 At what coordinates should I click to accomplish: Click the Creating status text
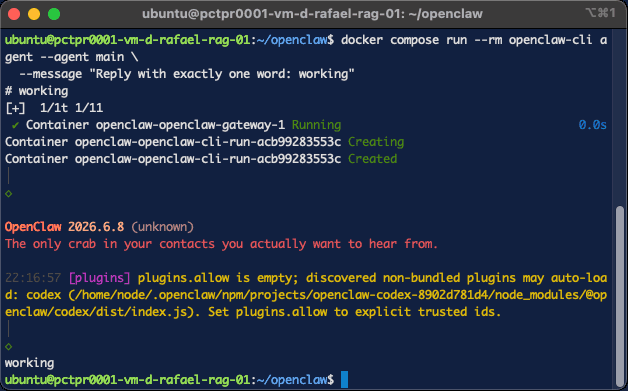[376, 142]
